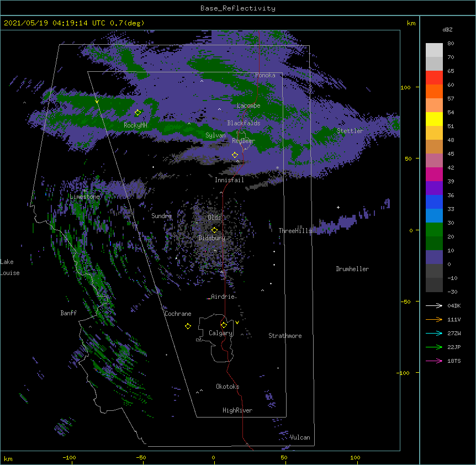Screen dimensions: 476x465
Task: Click the Ponoka town label
Action: tap(265, 75)
